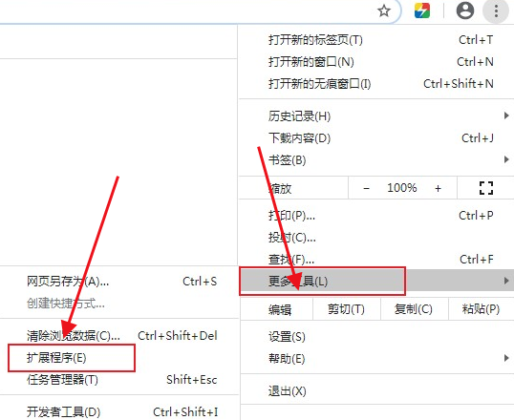Open the colorful lightning extension icon
This screenshot has width=514, height=420.
(x=422, y=10)
